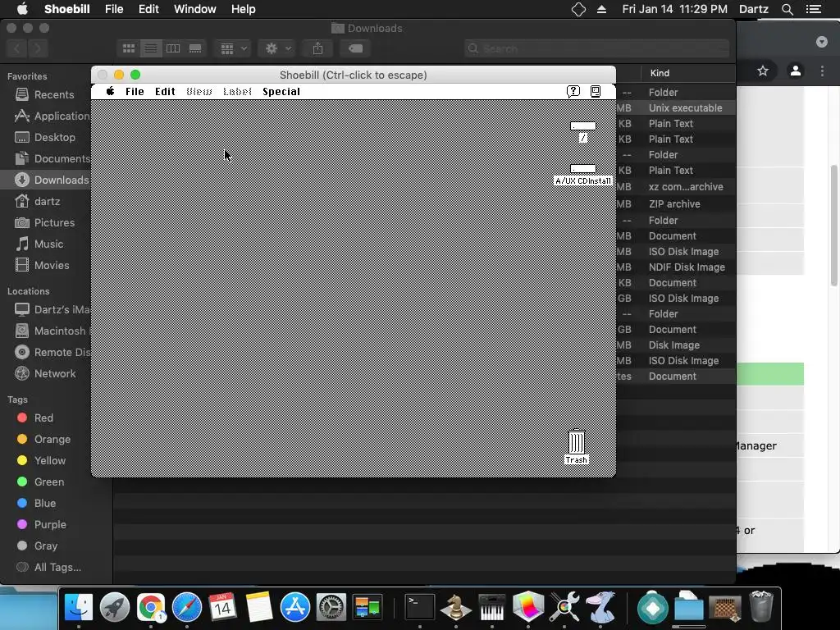Image resolution: width=840 pixels, height=630 pixels.
Task: Open System Preferences from the Dock
Action: [331, 607]
